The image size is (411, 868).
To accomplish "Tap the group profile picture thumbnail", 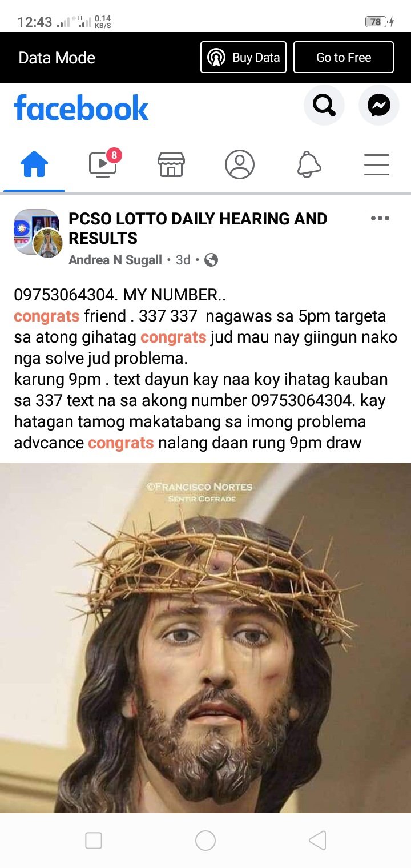I will [x=37, y=233].
